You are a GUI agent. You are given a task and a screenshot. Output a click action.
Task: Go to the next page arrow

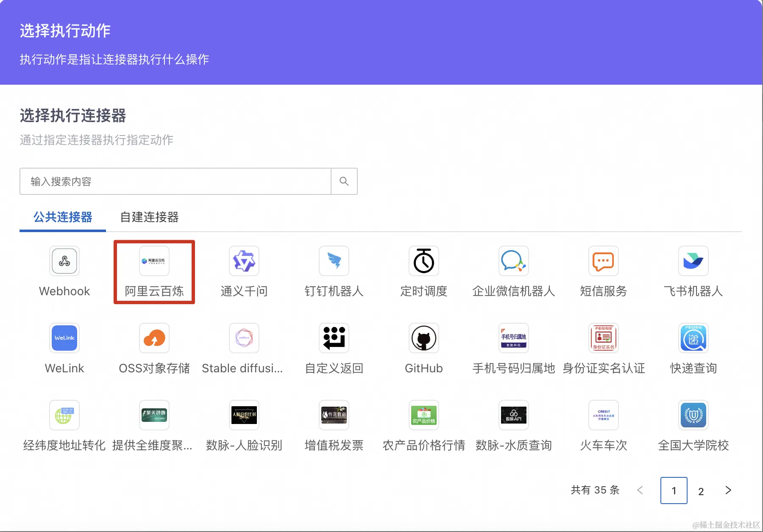point(728,490)
